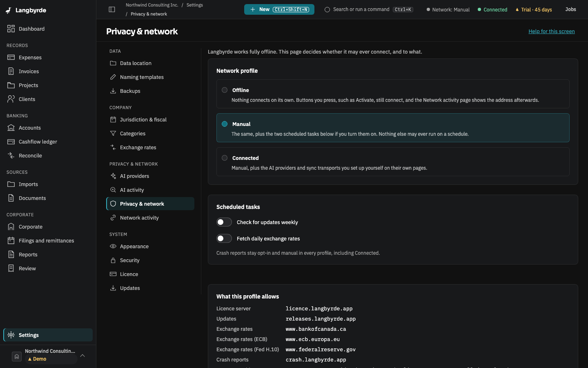This screenshot has width=588, height=368.
Task: Expand the Northwind Consulting company switcher chevron
Action: point(82,355)
